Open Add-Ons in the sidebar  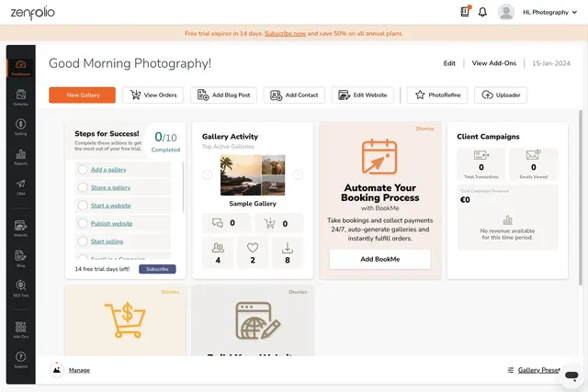20,330
